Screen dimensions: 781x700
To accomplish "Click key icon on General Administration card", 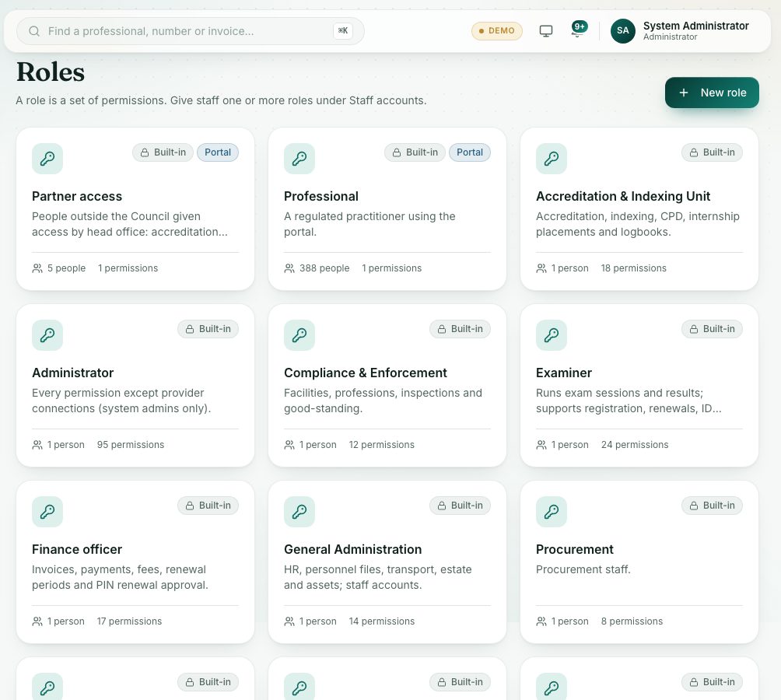I will 299,512.
